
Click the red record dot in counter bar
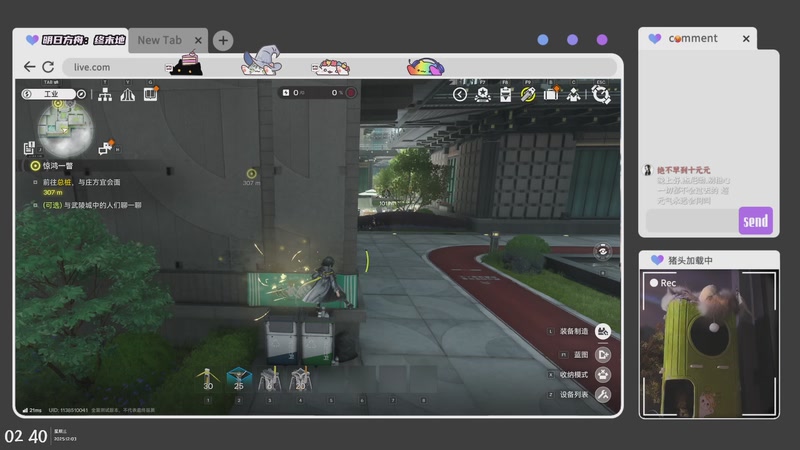351,92
